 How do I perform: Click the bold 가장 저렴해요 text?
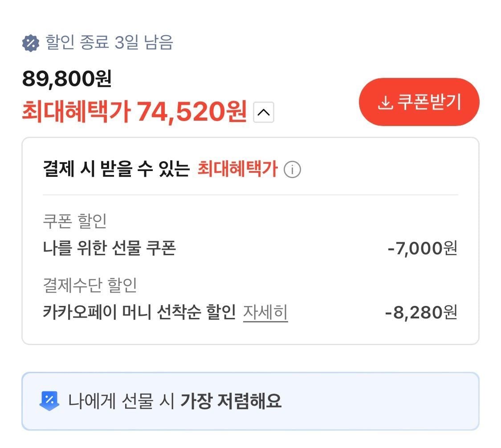click(x=231, y=401)
